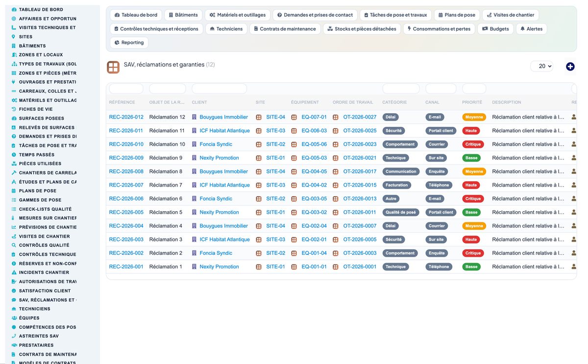588x364 pixels.
Task: Click the Qualité de pose category badge
Action: [x=401, y=212]
